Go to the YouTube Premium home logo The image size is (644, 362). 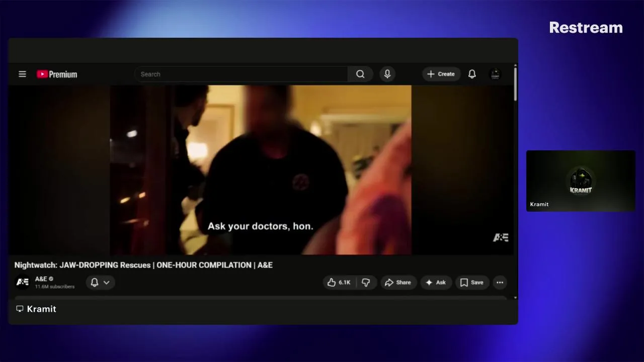tap(57, 74)
